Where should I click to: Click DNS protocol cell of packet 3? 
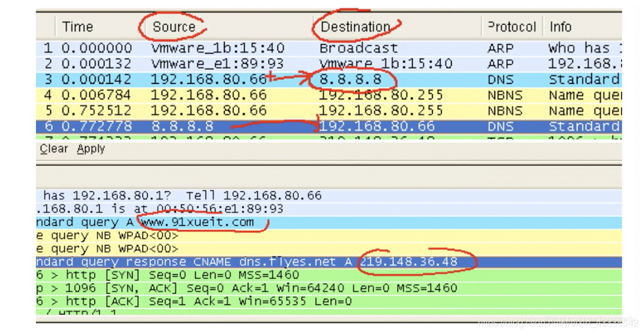[x=501, y=80]
